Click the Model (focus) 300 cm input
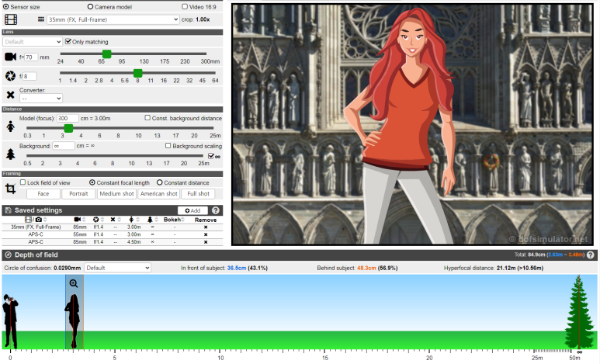Image resolution: width=600 pixels, height=364 pixels. [68, 118]
